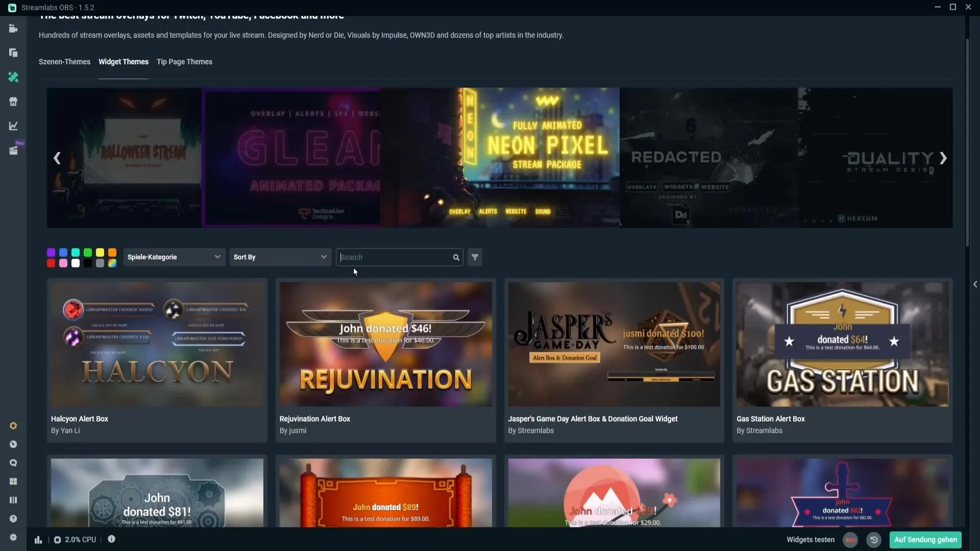Image resolution: width=980 pixels, height=551 pixels.
Task: Open the Halloween Stream banner
Action: 125,158
